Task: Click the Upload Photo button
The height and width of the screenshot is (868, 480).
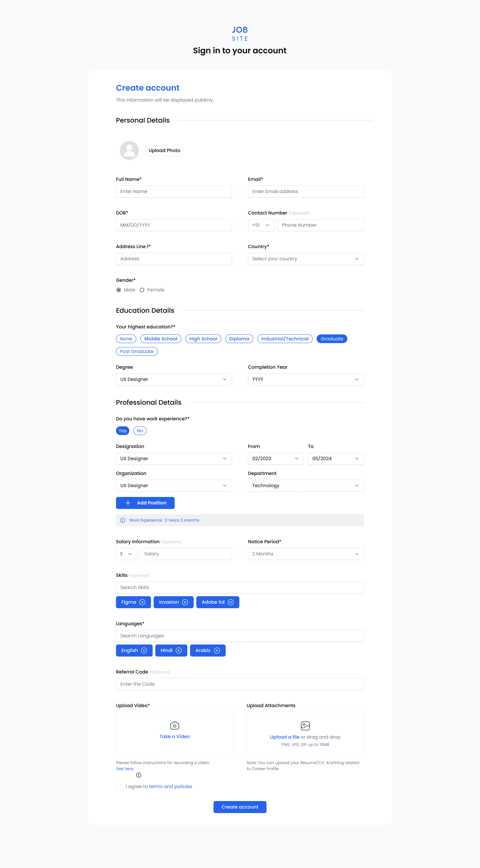Action: (164, 150)
